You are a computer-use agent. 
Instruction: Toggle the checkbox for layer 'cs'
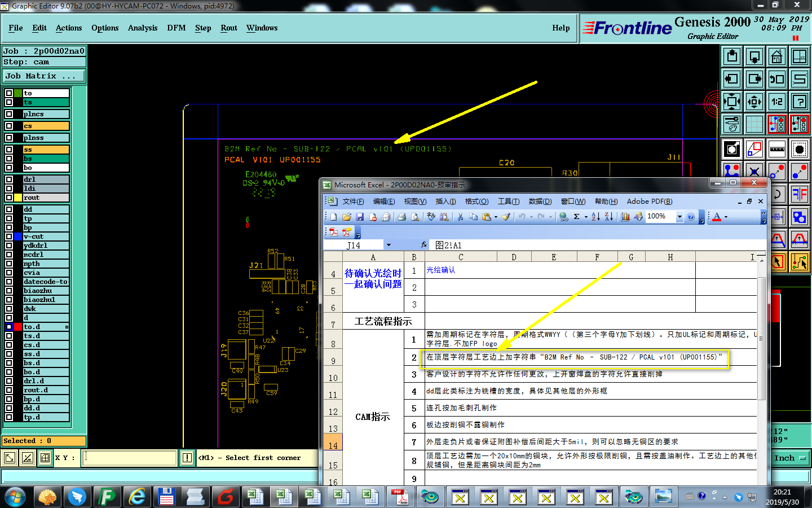[9, 126]
